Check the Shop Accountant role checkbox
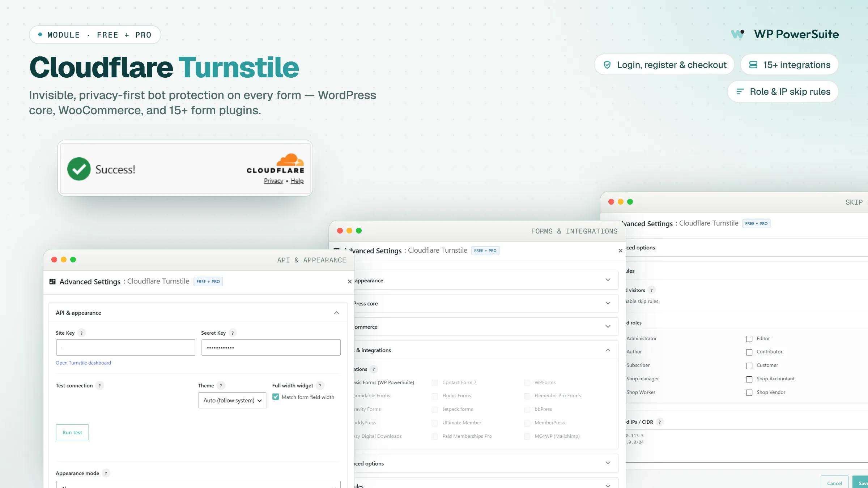 coord(749,379)
